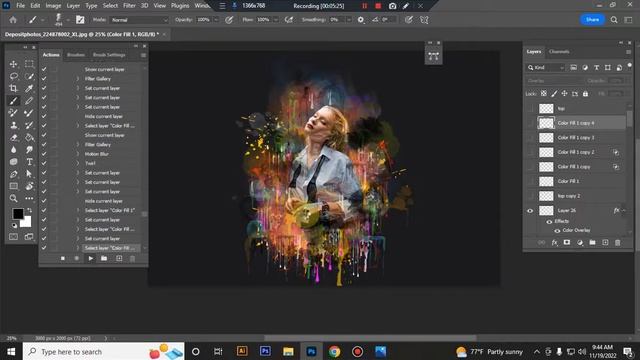Show the Color Fill 1 copy 4 layer

click(x=530, y=123)
